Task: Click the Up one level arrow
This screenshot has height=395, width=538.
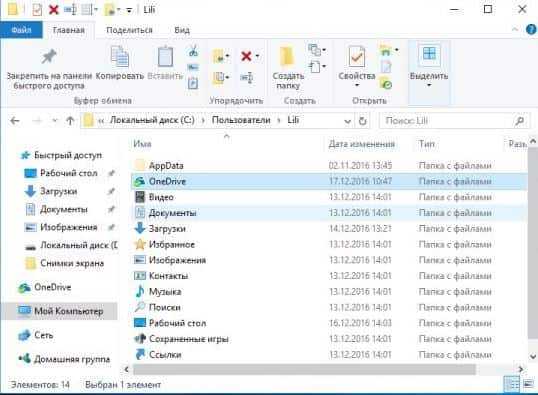Action: tap(70, 121)
